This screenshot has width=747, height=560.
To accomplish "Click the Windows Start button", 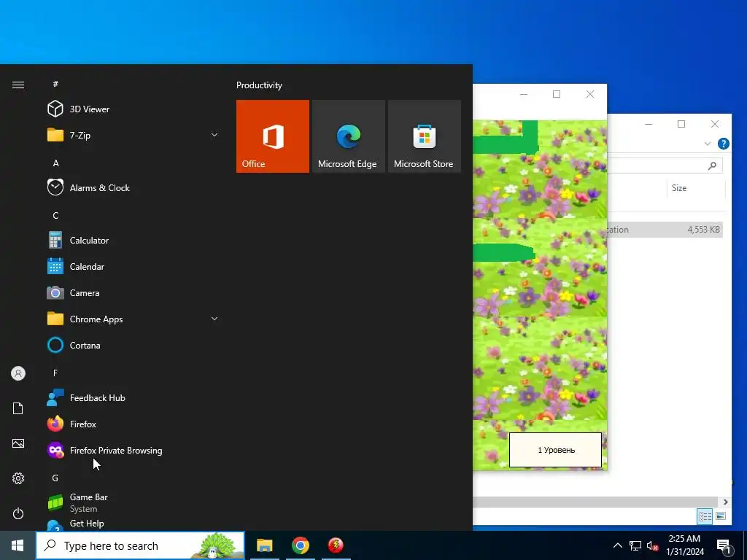I will tap(18, 545).
